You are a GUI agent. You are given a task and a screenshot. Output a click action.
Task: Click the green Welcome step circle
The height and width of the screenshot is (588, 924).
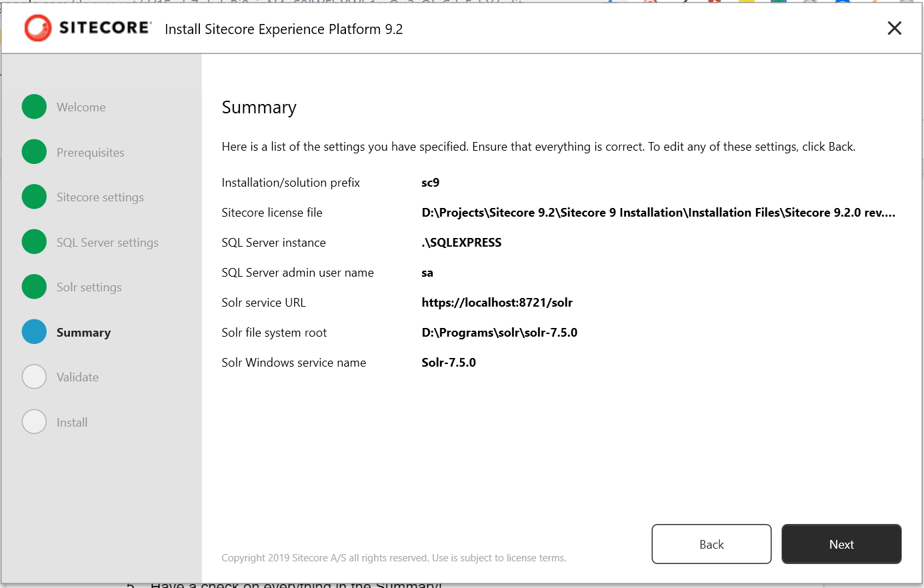[x=34, y=107]
